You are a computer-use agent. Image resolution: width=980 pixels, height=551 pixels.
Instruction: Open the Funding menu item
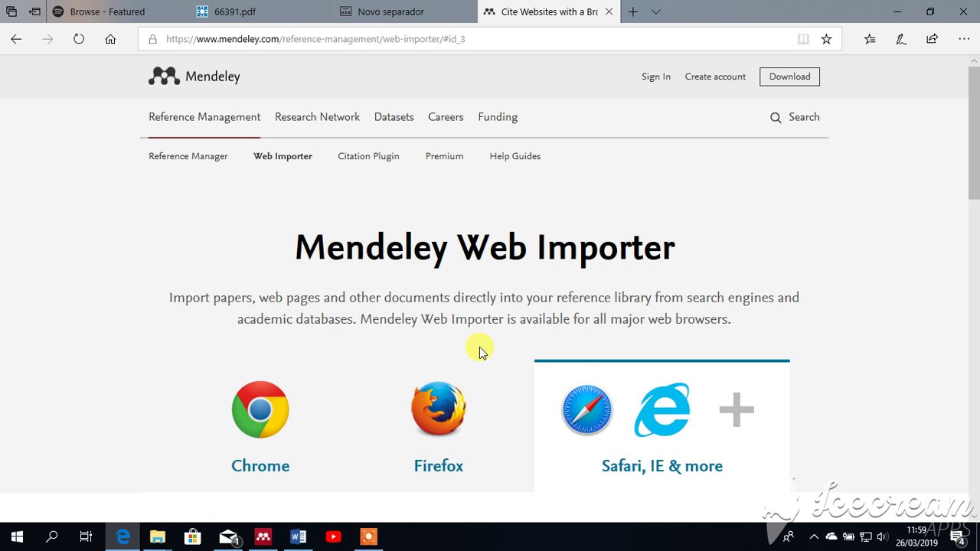coord(498,117)
